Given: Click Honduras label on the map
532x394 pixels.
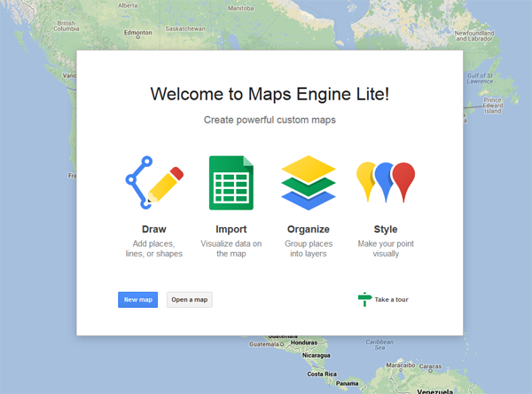Looking at the screenshot, I should point(304,343).
